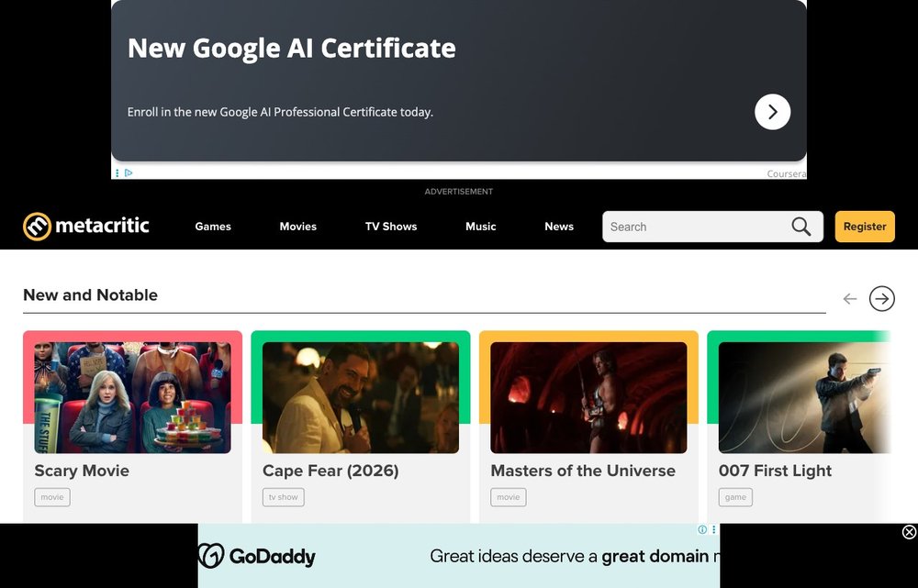Click the game tag under 007 First Light
Screen dimensions: 918x588
click(735, 497)
